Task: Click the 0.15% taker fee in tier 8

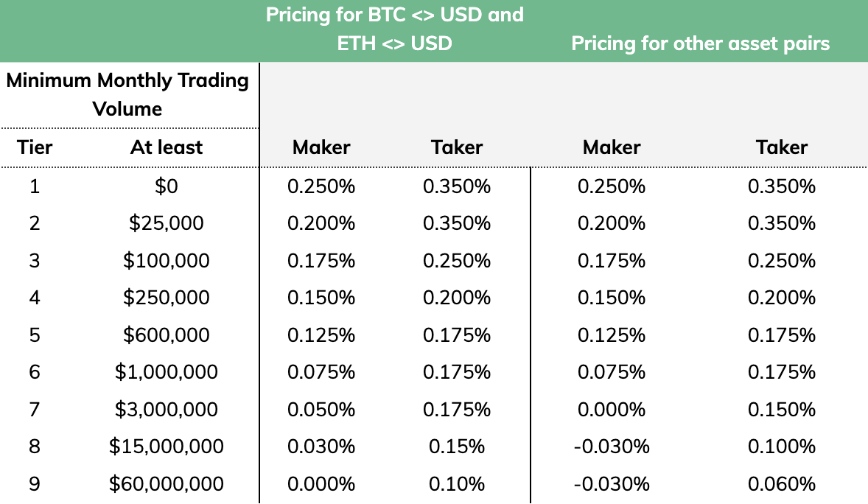Action: click(x=457, y=447)
